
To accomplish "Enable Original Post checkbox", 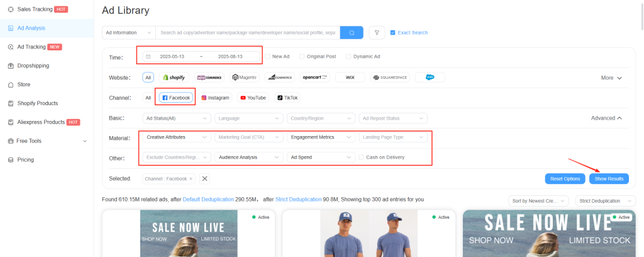I will [302, 57].
